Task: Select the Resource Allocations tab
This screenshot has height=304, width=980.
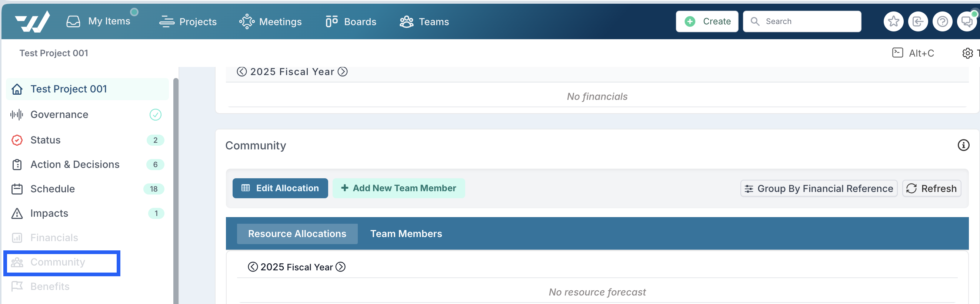Action: point(297,234)
